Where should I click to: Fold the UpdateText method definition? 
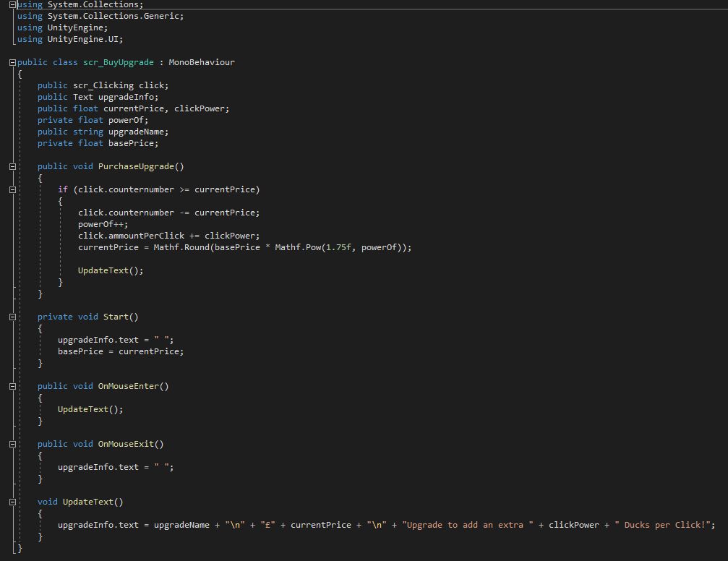click(x=13, y=502)
